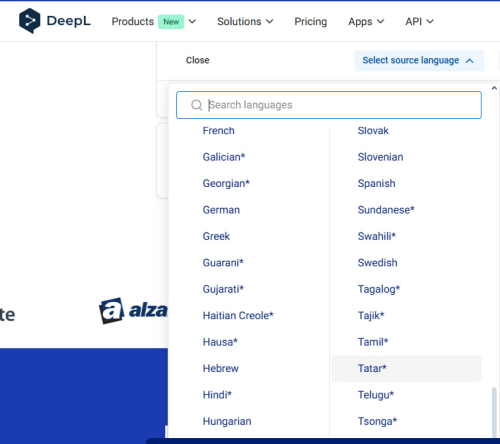The width and height of the screenshot is (500, 444).
Task: Click the DeepL logo icon
Action: [x=29, y=21]
